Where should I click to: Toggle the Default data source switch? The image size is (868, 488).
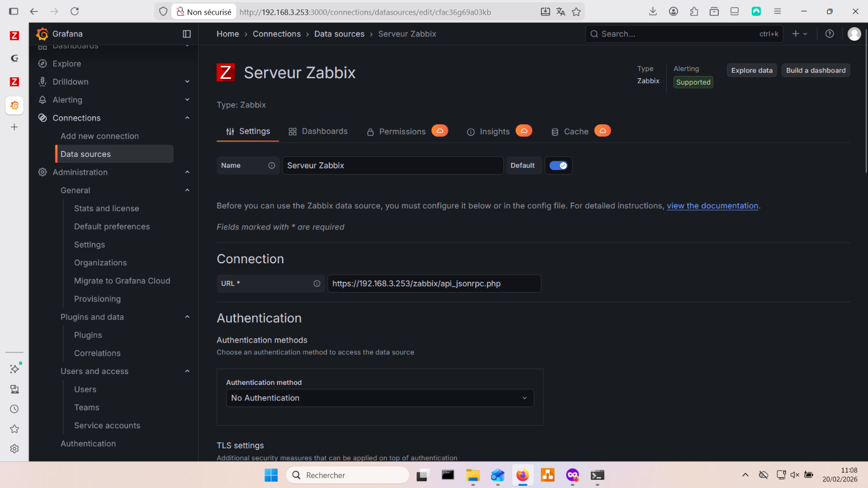[558, 166]
